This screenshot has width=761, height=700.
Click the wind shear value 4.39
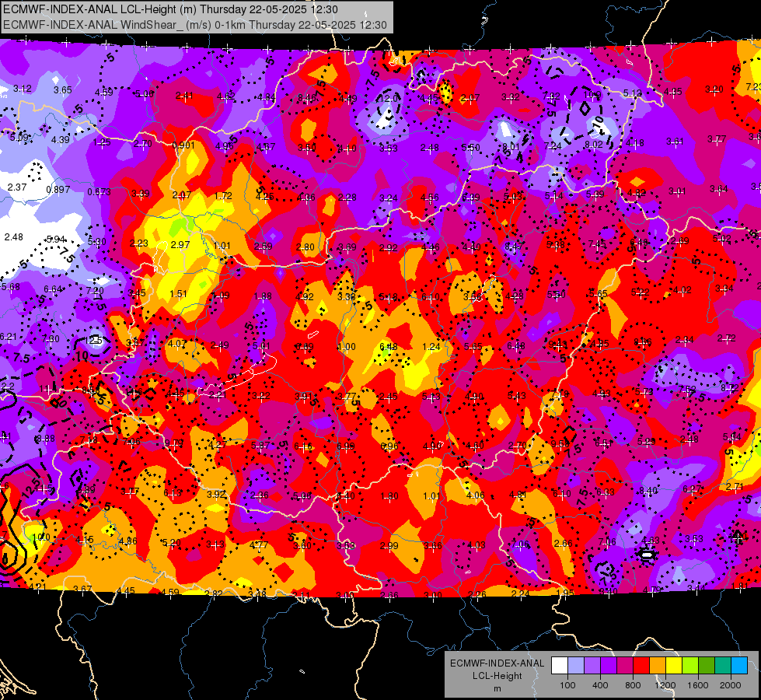pyautogui.click(x=61, y=139)
